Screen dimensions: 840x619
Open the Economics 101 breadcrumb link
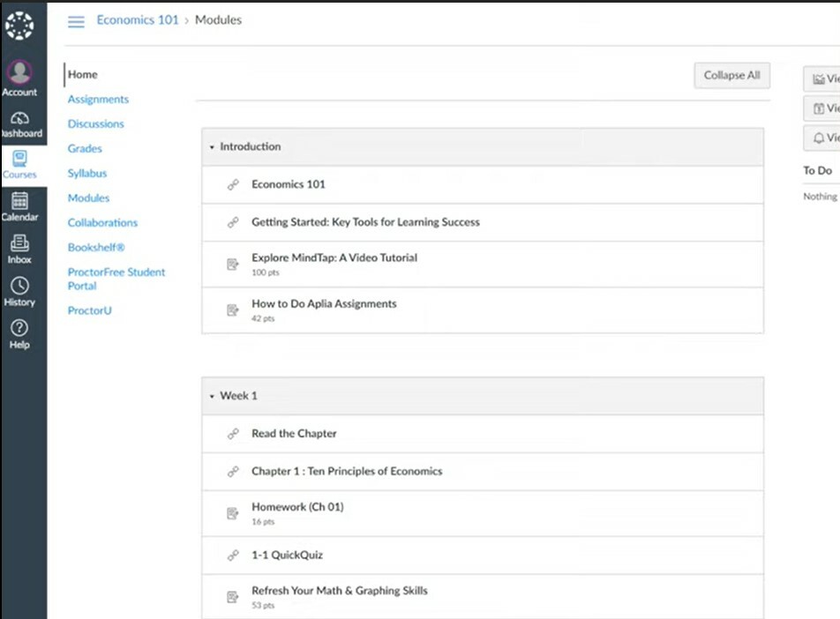[x=137, y=19]
